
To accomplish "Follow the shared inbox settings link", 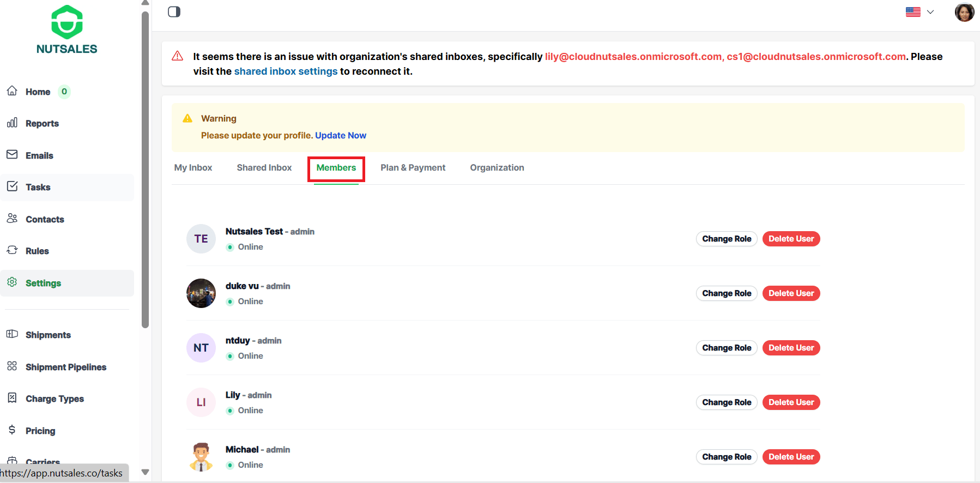I will tap(286, 71).
